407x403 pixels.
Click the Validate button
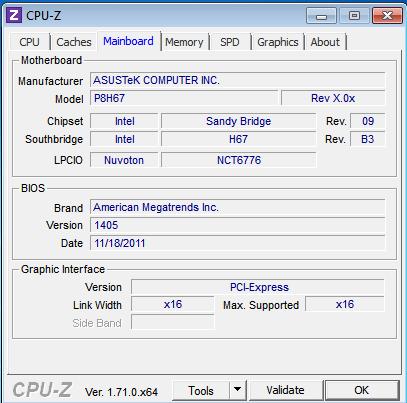285,390
